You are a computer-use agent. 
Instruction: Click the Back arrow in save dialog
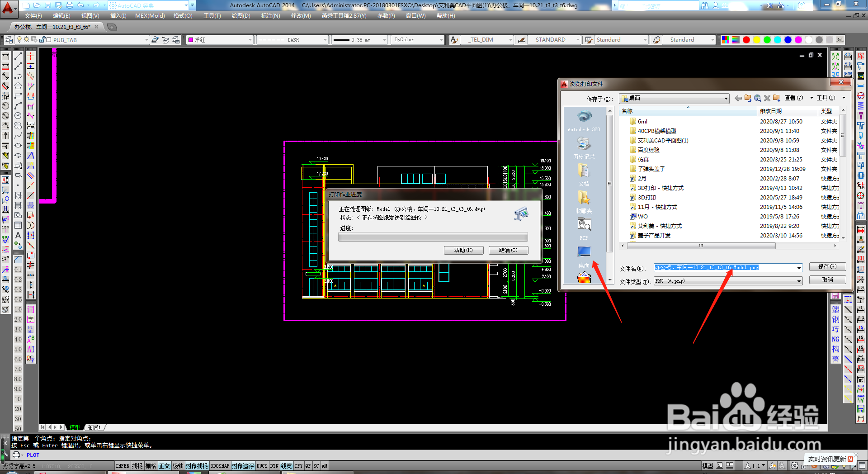coord(738,98)
